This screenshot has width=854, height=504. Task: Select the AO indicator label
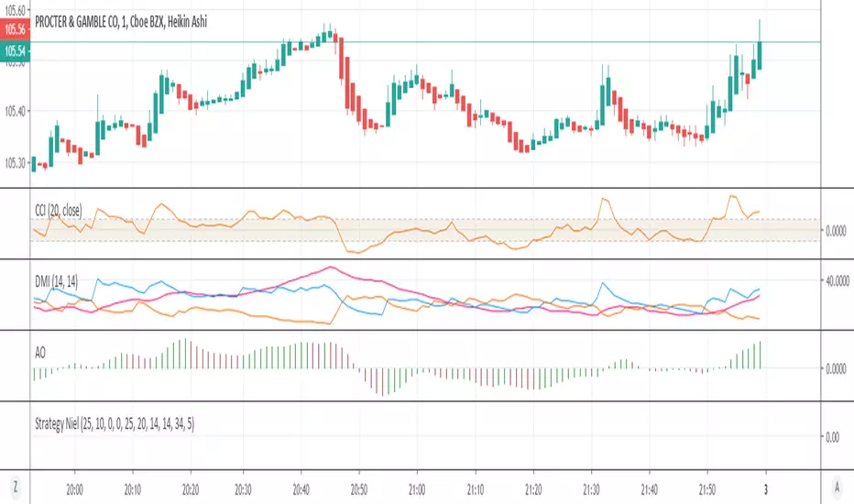40,353
